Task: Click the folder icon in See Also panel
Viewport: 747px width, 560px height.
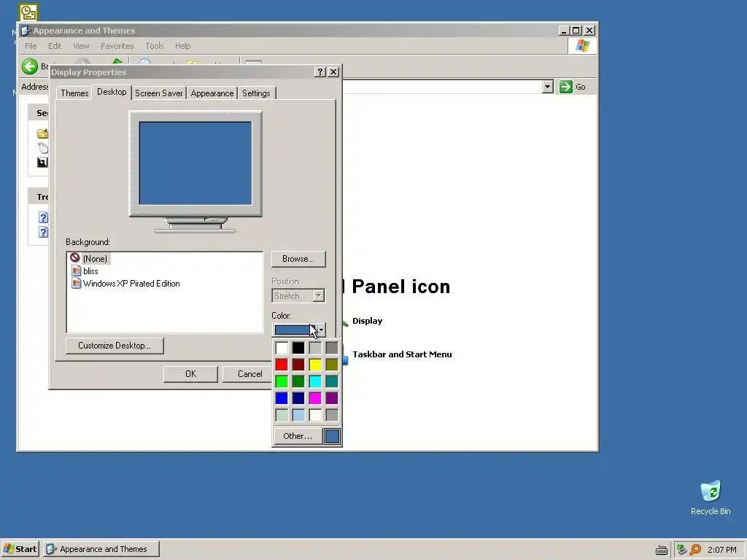Action: coord(43,134)
